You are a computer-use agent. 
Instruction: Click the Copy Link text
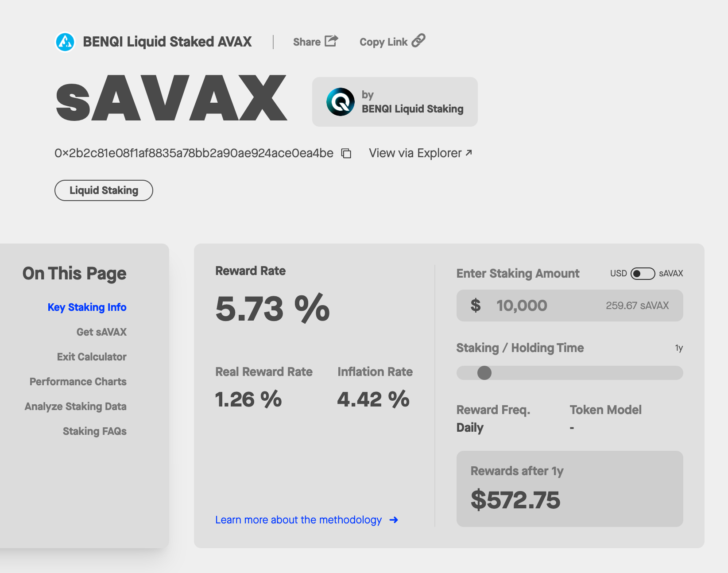[x=383, y=42]
